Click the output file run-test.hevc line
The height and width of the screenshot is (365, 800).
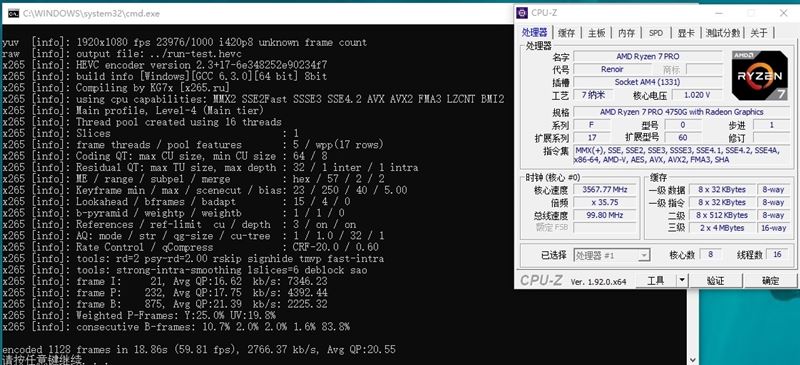122,54
